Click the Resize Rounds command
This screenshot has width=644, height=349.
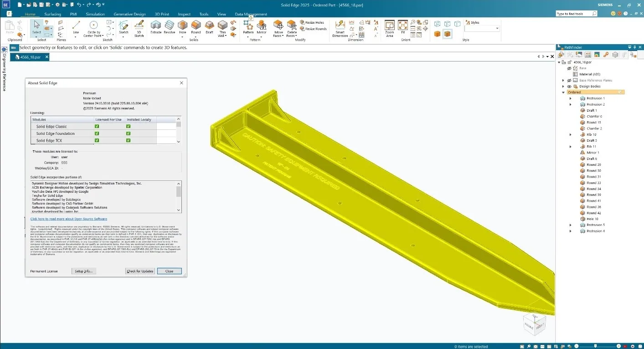coord(313,29)
